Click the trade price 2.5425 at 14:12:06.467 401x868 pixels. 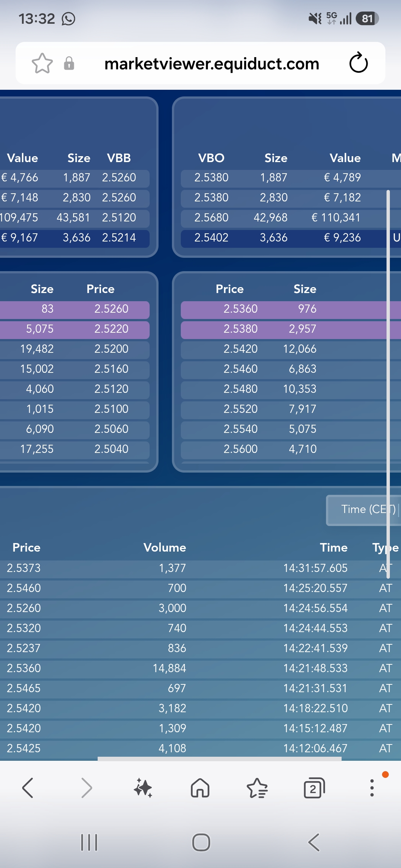[x=24, y=748]
